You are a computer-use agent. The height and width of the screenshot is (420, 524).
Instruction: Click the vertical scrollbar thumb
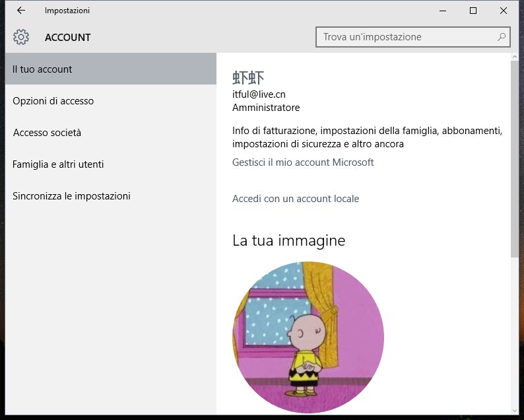pos(515,158)
